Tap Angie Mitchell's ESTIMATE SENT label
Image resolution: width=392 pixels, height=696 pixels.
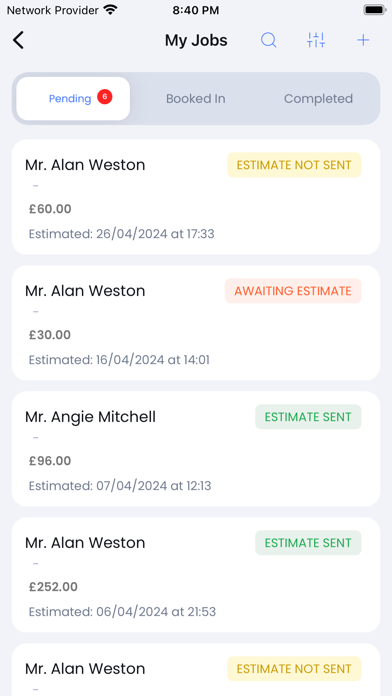[x=308, y=417]
